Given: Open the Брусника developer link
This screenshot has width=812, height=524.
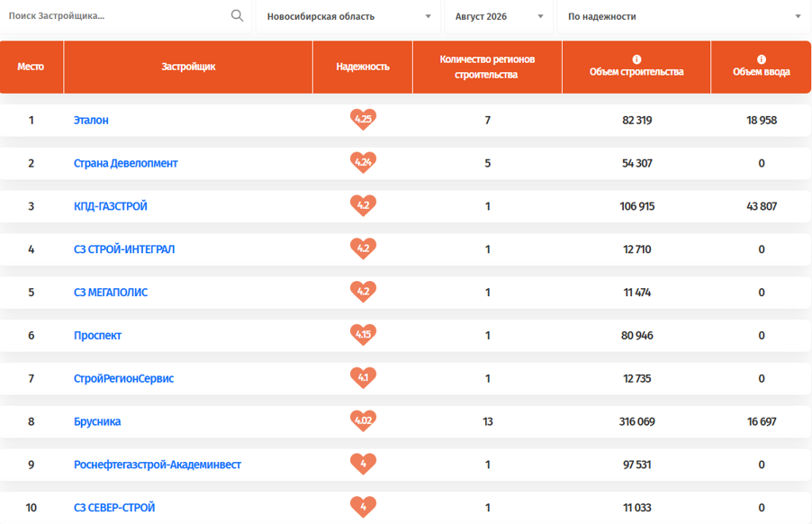Looking at the screenshot, I should tap(97, 421).
